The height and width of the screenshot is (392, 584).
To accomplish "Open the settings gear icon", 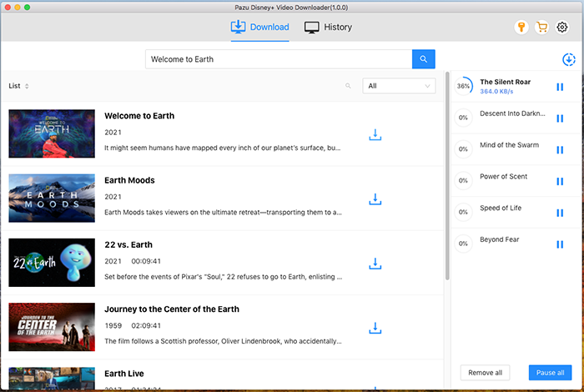I will coord(561,28).
